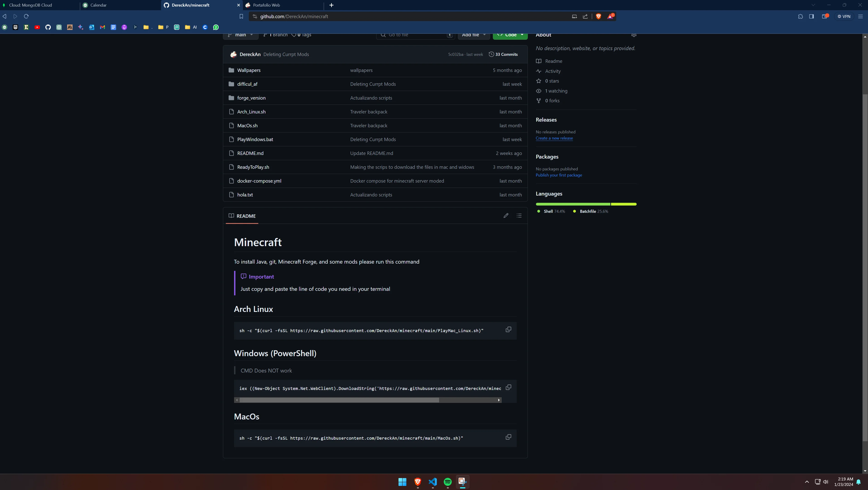Copy the Arch Linux command
The width and height of the screenshot is (868, 490).
click(508, 330)
